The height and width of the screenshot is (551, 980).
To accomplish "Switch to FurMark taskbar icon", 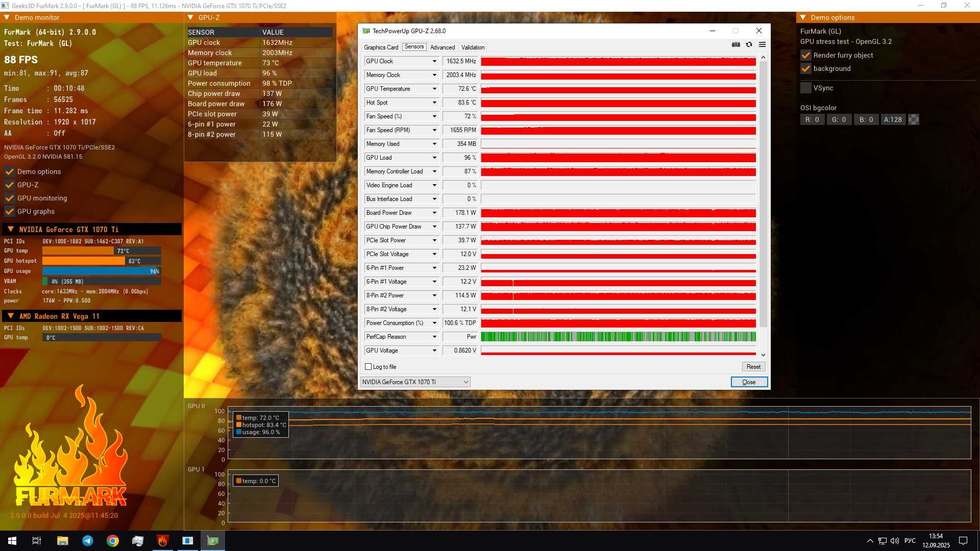I will (x=163, y=541).
